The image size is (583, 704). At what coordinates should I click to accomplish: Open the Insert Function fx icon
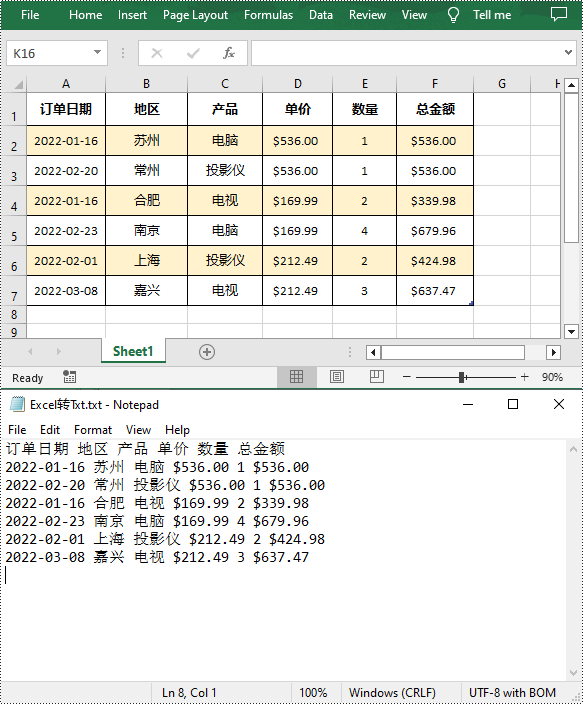pyautogui.click(x=229, y=53)
